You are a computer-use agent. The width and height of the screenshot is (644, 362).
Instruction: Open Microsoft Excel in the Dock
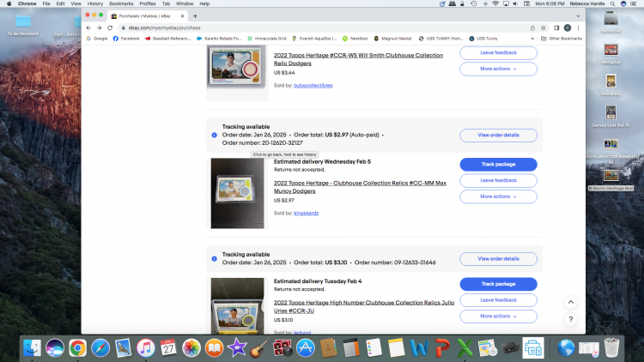point(465,348)
